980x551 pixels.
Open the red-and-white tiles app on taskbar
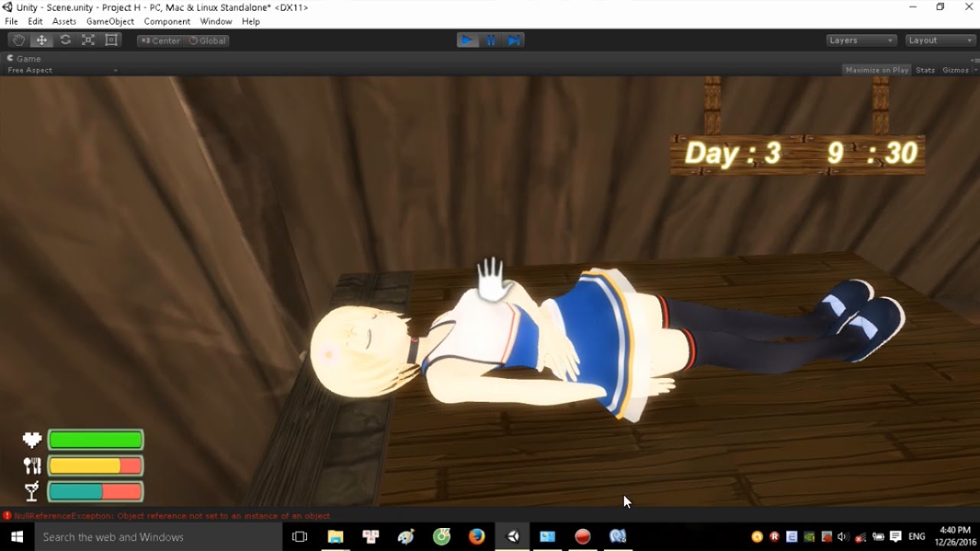[x=371, y=537]
